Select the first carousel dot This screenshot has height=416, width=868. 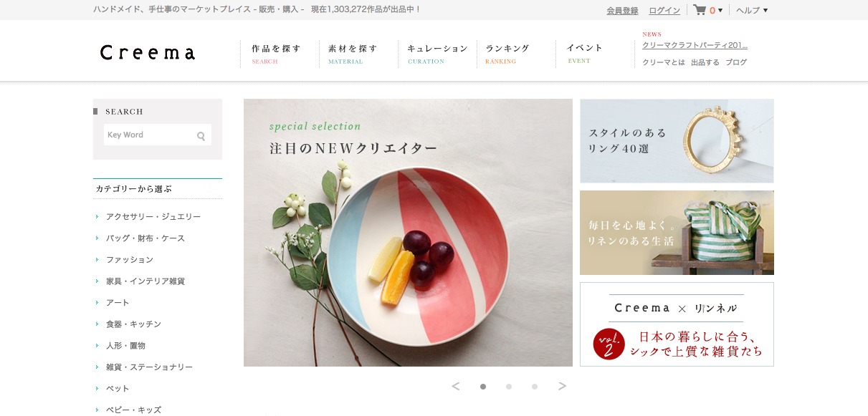point(483,387)
